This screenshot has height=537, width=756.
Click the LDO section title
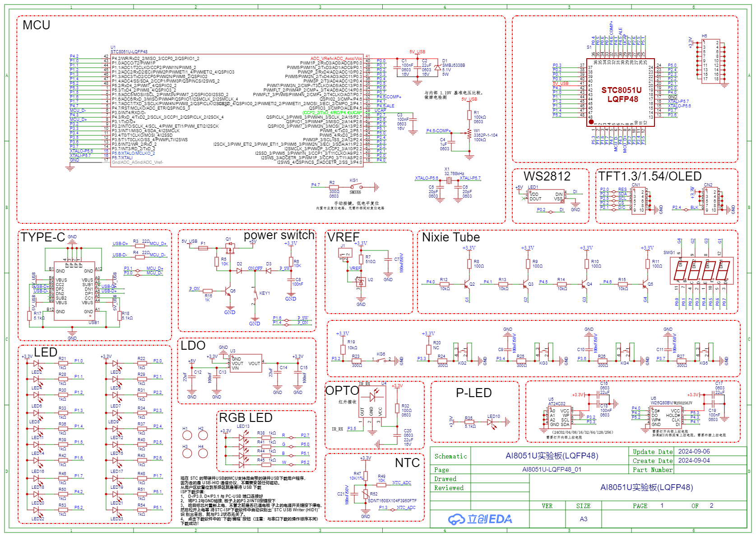point(193,346)
